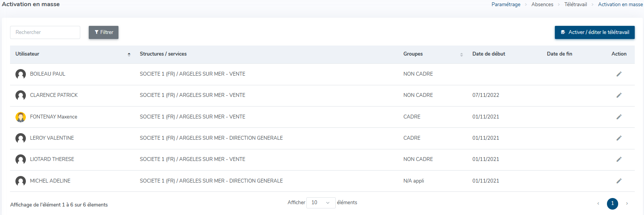This screenshot has height=215, width=644.
Task: Edit FONTENAY Maxence's telework row
Action: pyautogui.click(x=619, y=117)
